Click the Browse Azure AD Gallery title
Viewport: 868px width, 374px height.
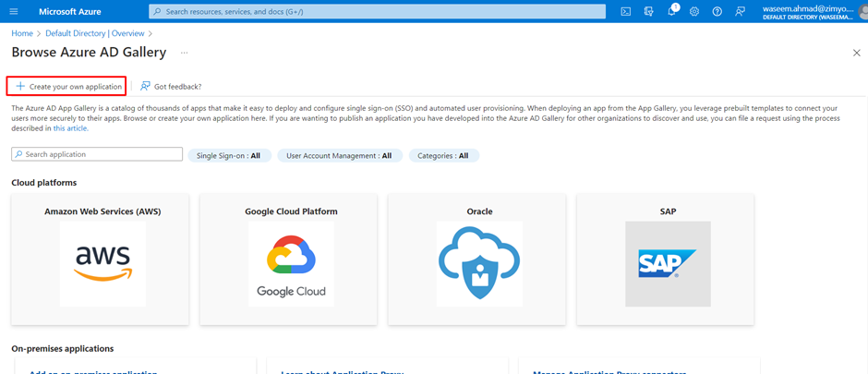tap(90, 53)
